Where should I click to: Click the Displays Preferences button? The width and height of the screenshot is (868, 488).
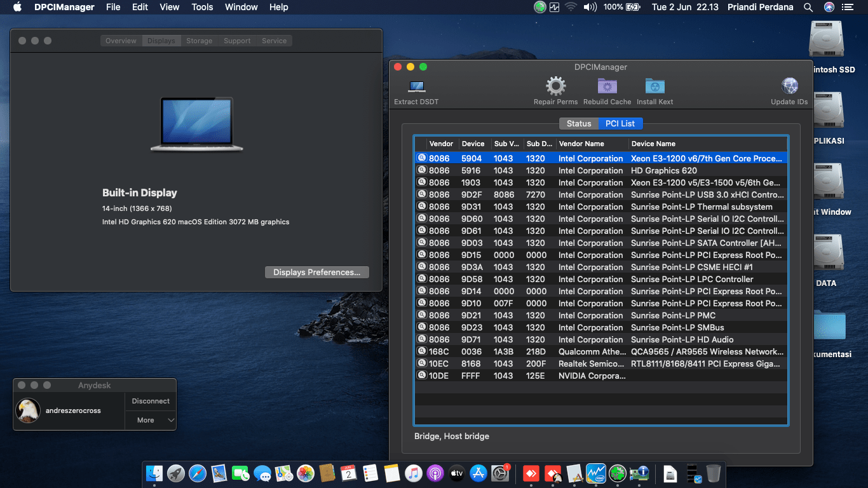pyautogui.click(x=317, y=272)
